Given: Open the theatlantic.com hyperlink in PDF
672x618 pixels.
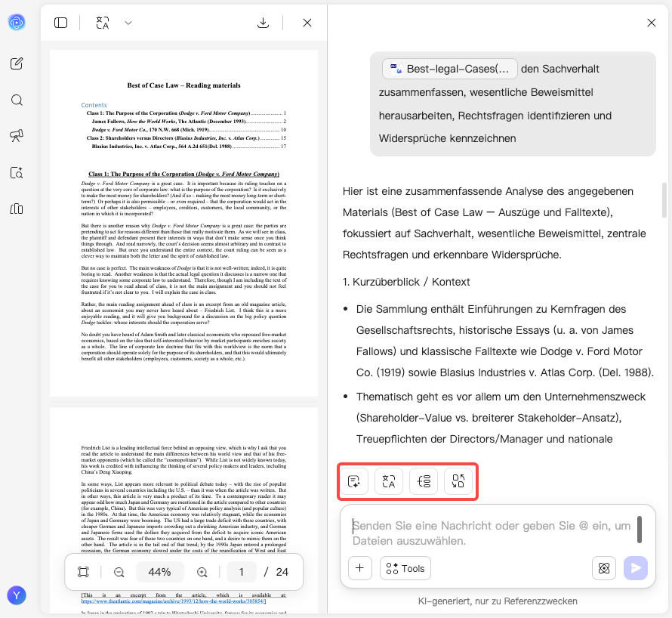Looking at the screenshot, I should [174, 601].
